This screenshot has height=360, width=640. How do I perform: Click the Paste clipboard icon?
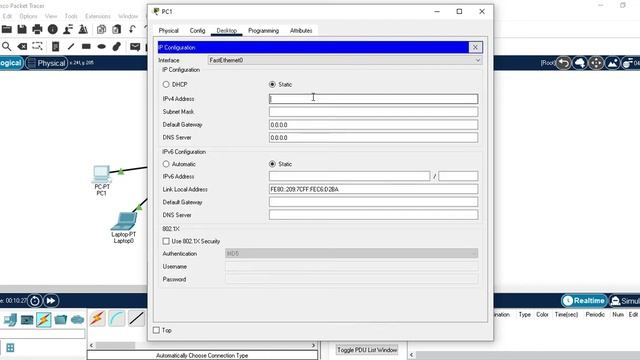coord(117,29)
